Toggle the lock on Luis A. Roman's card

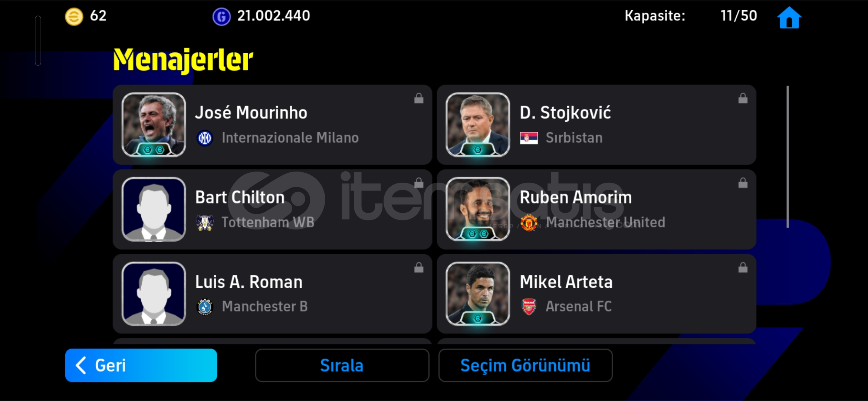[x=419, y=268]
